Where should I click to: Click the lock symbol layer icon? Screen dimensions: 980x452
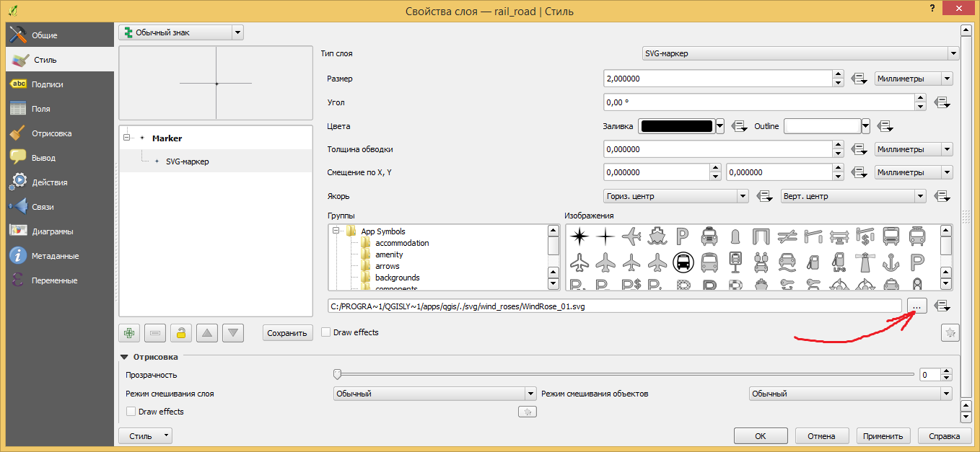click(x=180, y=333)
